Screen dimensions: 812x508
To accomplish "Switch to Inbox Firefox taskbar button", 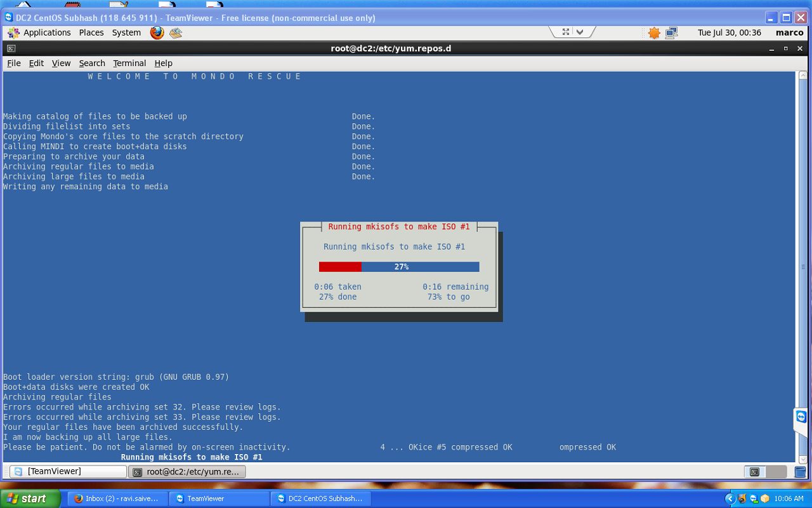I will click(116, 498).
